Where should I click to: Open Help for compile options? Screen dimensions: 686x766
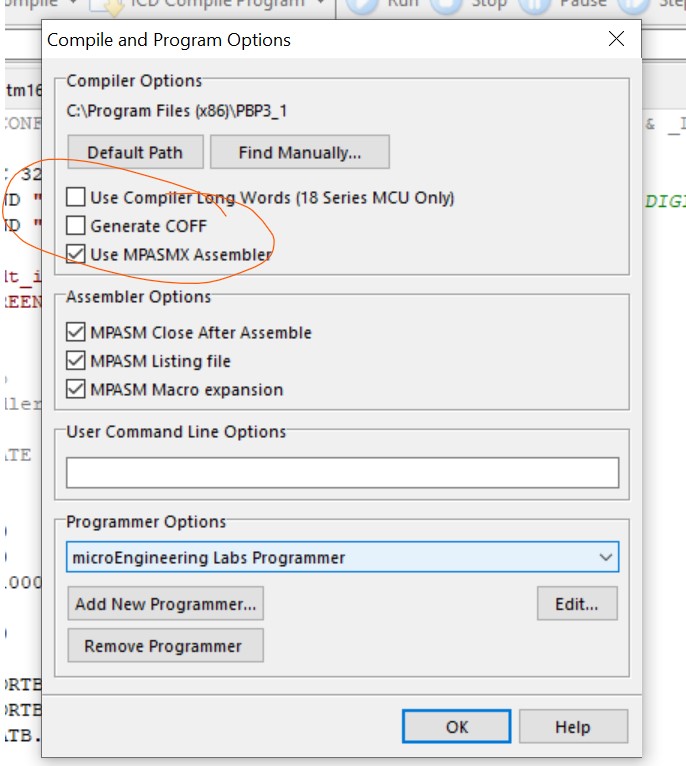pyautogui.click(x=573, y=727)
